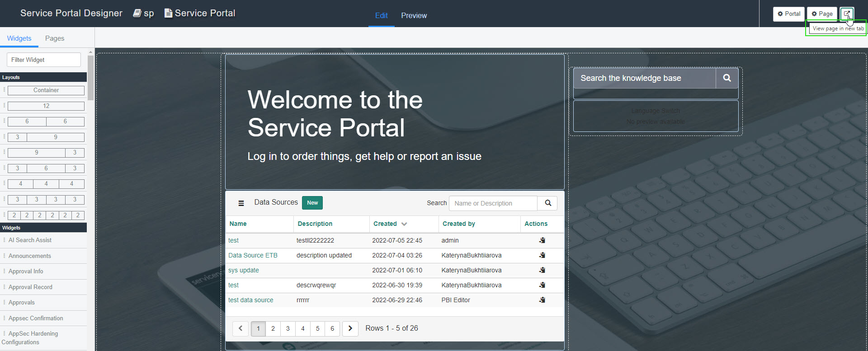Viewport: 868px width, 351px height.
Task: Switch to Preview mode
Action: coord(414,16)
